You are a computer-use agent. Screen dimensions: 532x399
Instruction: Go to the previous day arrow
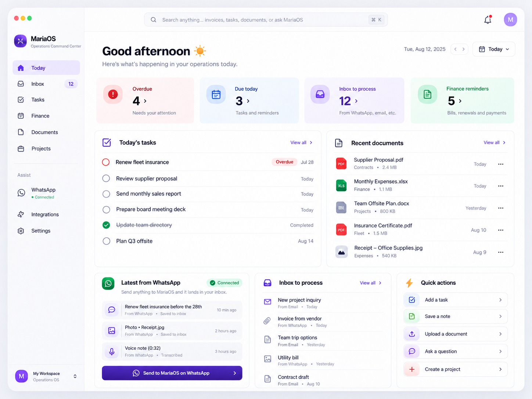click(x=456, y=49)
